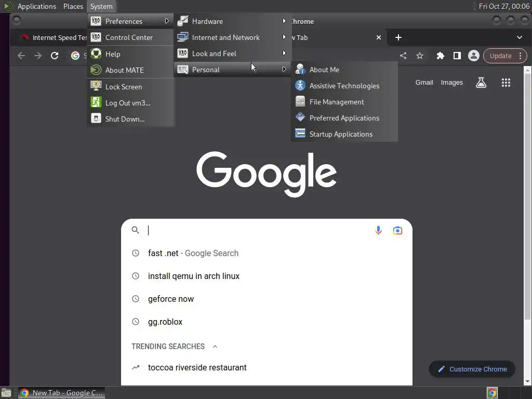The image size is (532, 399).
Task: Open Preferred Applications settings
Action: 344,118
